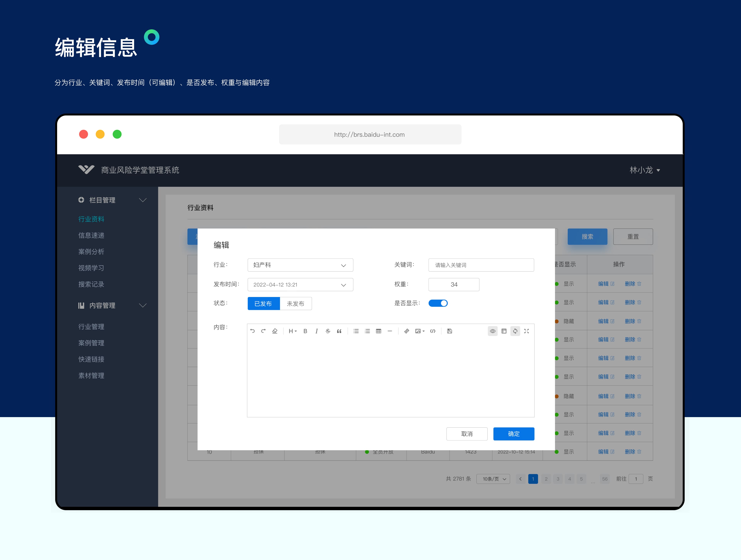Click the undo icon in editor toolbar
Viewport: 741px width, 560px height.
pos(252,331)
